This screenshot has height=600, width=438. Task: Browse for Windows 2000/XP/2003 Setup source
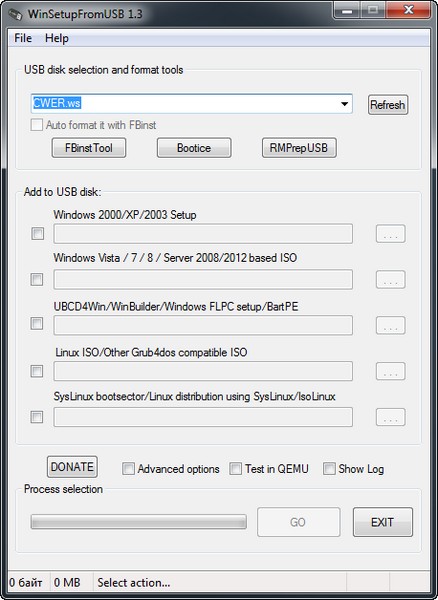[x=391, y=234]
